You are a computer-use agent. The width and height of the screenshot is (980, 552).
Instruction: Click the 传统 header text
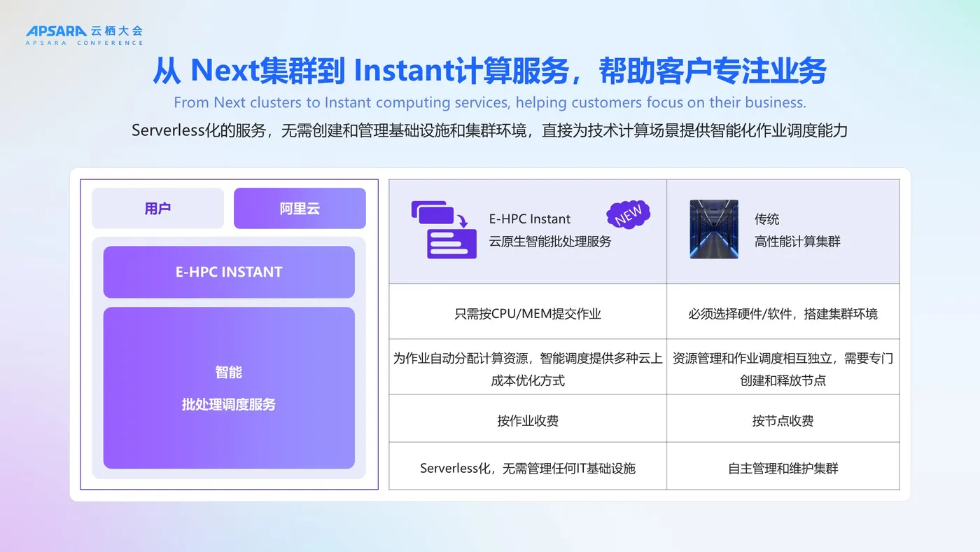[x=766, y=219]
